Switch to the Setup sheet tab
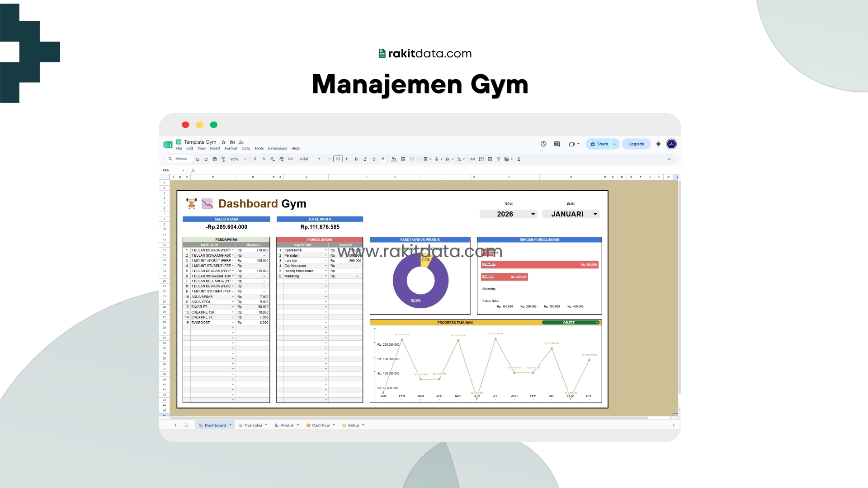The height and width of the screenshot is (488, 868). (354, 425)
